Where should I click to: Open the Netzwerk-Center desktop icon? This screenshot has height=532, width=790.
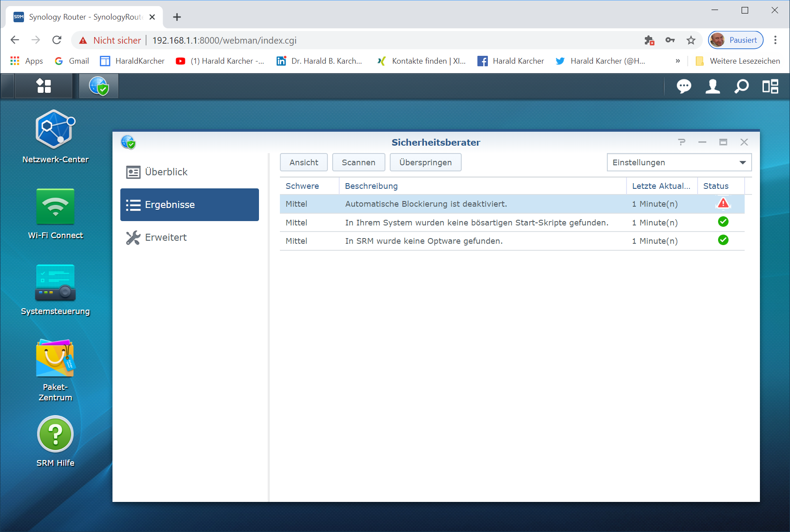tap(55, 130)
